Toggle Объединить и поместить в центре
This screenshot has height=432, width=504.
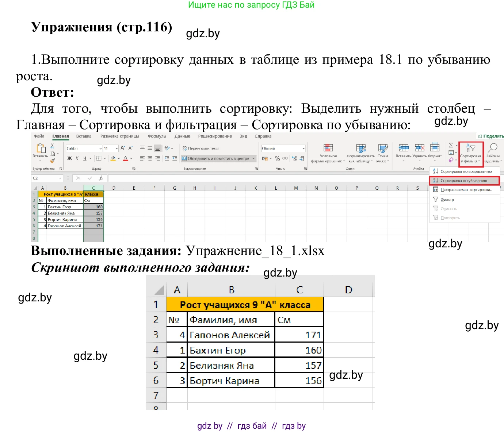pyautogui.click(x=218, y=158)
